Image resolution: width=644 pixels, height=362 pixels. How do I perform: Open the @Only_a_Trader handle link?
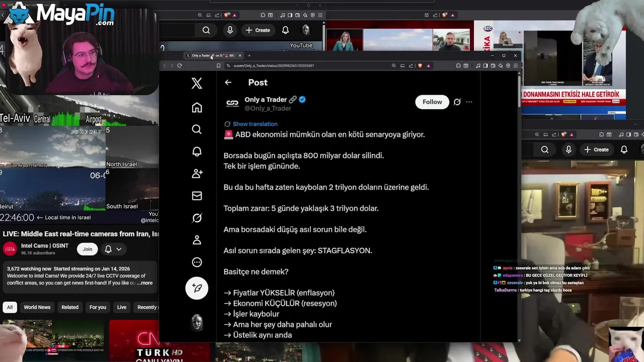(x=268, y=108)
